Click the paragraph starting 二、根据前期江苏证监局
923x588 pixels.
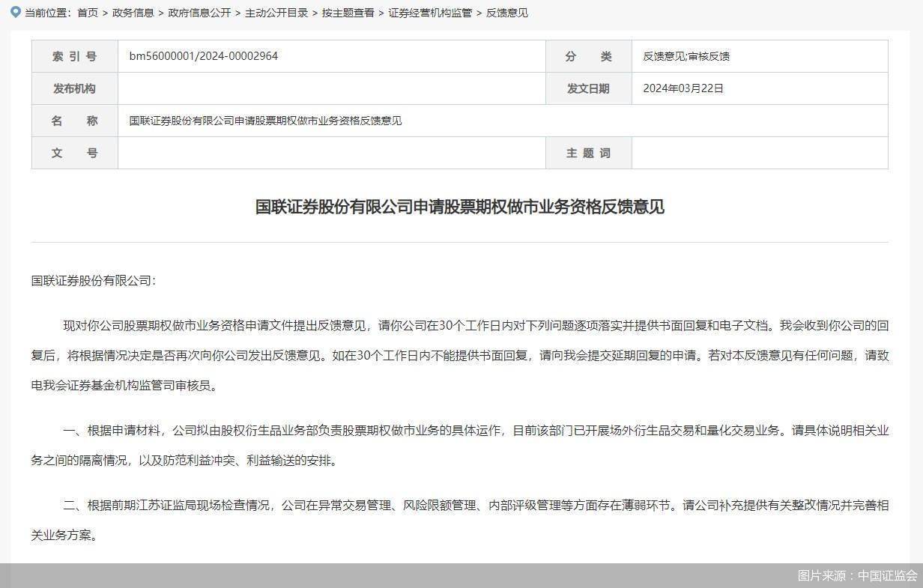point(460,521)
